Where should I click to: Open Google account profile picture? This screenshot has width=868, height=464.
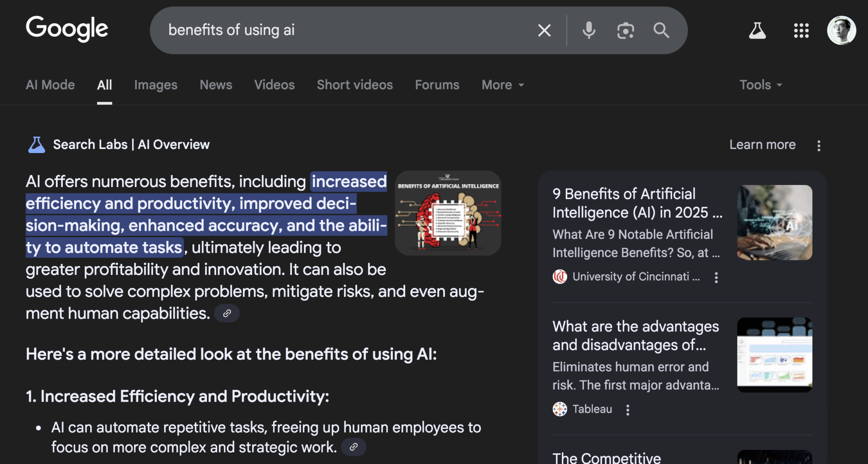841,30
